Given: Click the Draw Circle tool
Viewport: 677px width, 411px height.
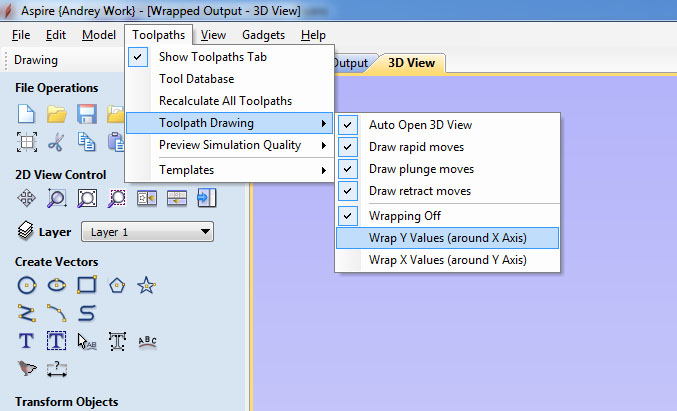Looking at the screenshot, I should tap(27, 285).
